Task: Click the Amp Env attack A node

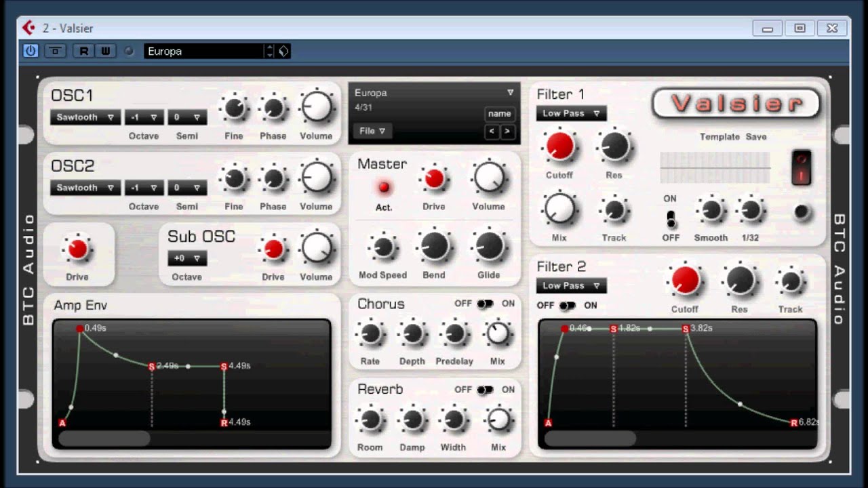Action: point(62,423)
